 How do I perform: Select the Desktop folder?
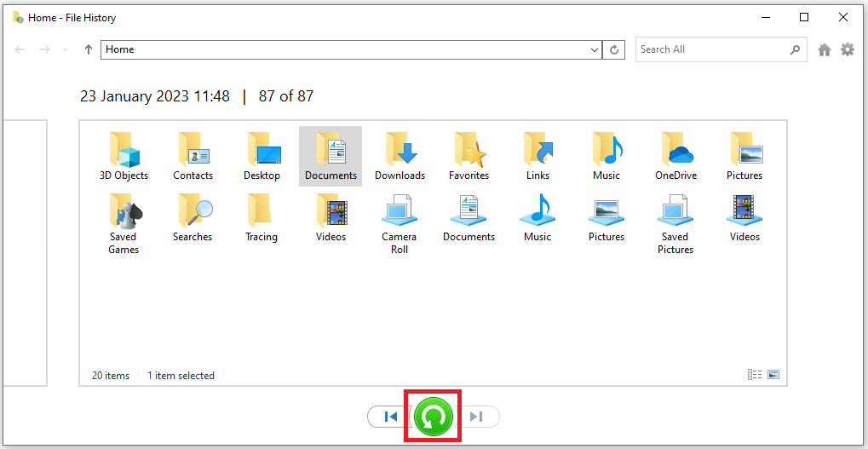tap(262, 157)
